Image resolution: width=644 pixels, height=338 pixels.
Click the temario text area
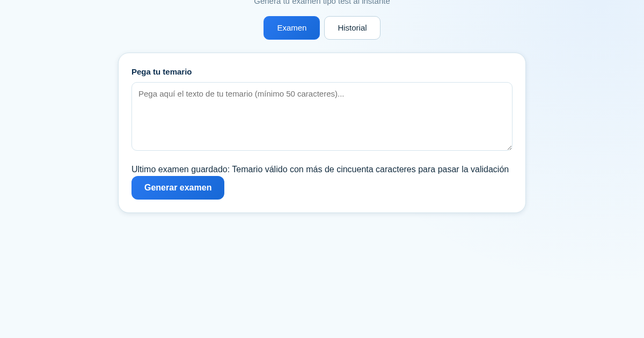tap(322, 116)
